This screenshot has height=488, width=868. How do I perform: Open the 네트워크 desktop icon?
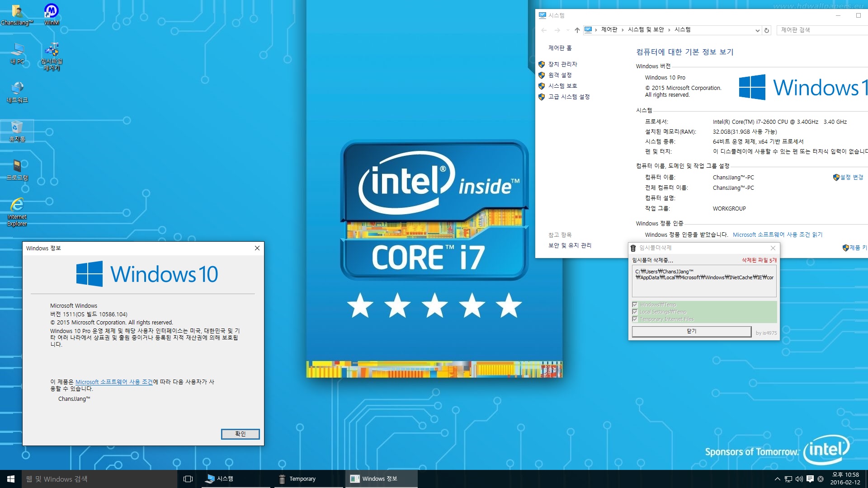(x=17, y=92)
